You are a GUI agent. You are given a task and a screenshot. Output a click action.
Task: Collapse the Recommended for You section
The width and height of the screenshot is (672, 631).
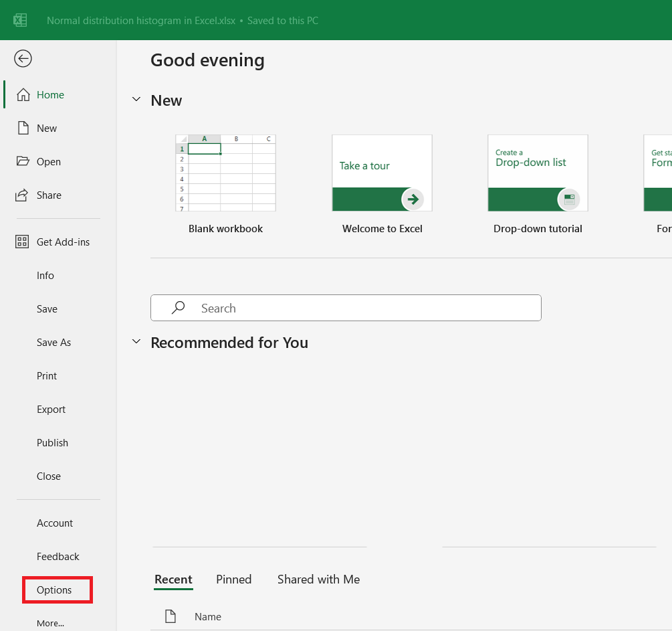(x=136, y=342)
